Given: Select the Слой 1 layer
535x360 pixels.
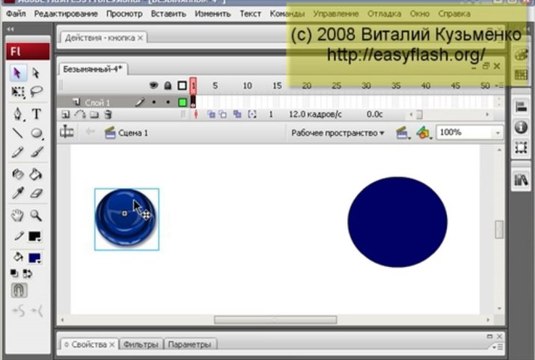Looking at the screenshot, I should pos(98,102).
